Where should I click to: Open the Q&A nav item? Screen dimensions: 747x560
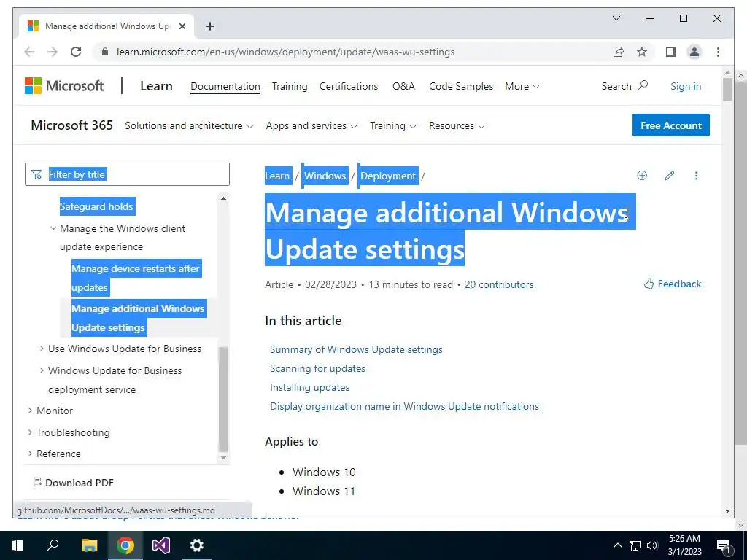403,86
